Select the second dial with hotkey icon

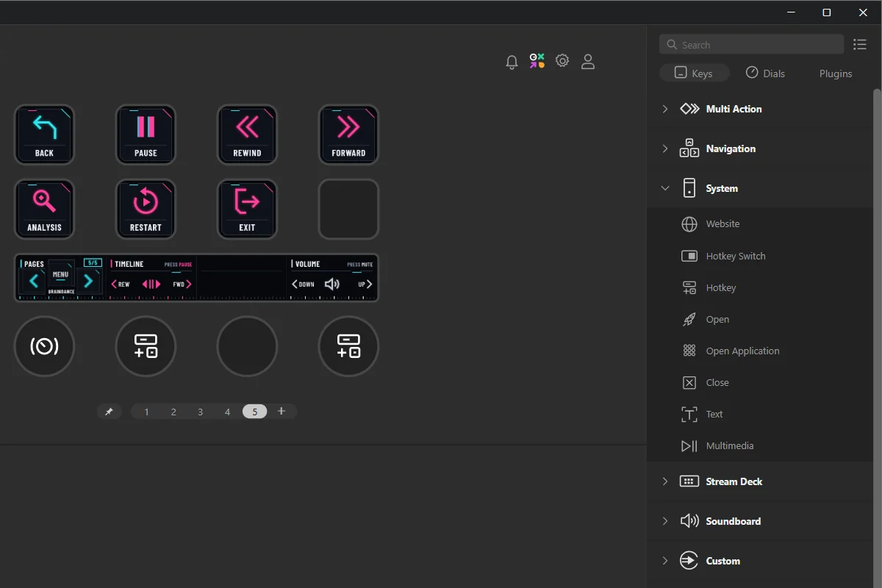point(146,346)
